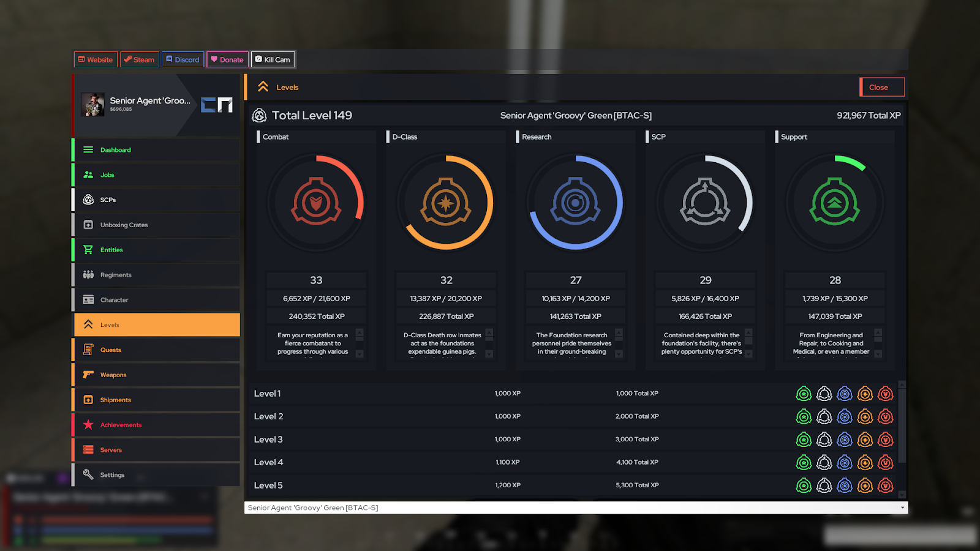Click Level 5 orange D-Class icon
This screenshot has height=551, width=980.
tap(865, 485)
